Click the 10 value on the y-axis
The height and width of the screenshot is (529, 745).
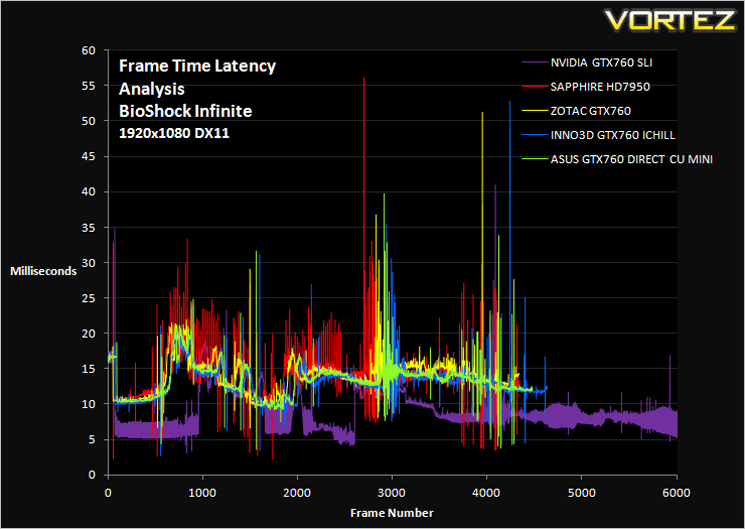coord(89,404)
